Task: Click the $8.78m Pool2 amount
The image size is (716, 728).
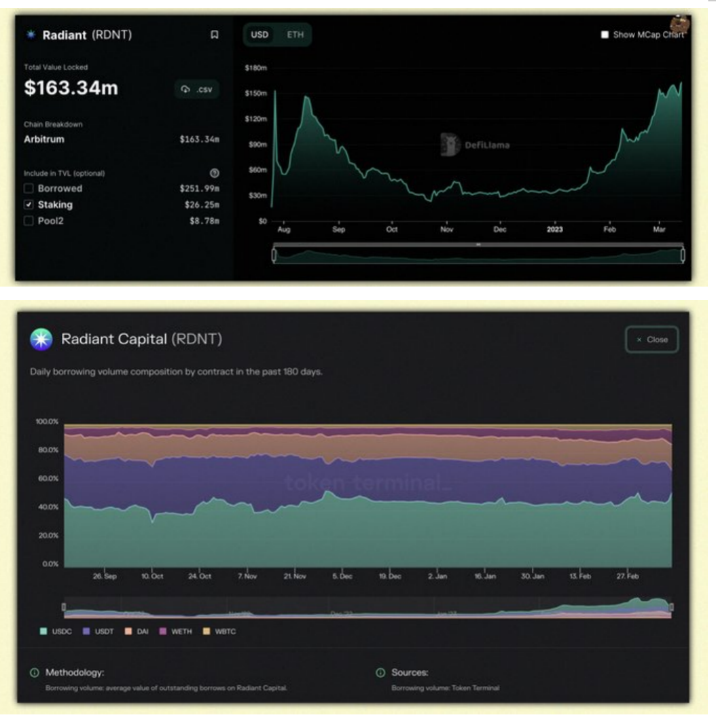Action: pos(204,221)
